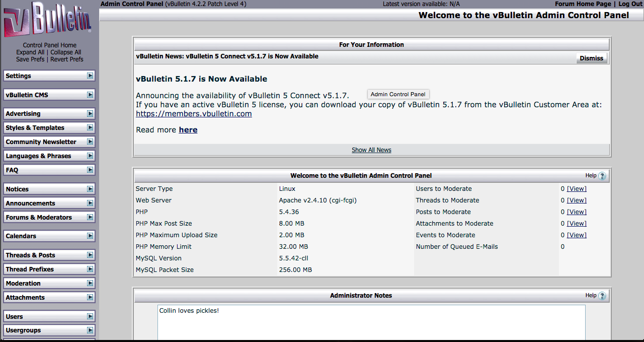Follow the Read more here link
The width and height of the screenshot is (644, 342).
[188, 130]
